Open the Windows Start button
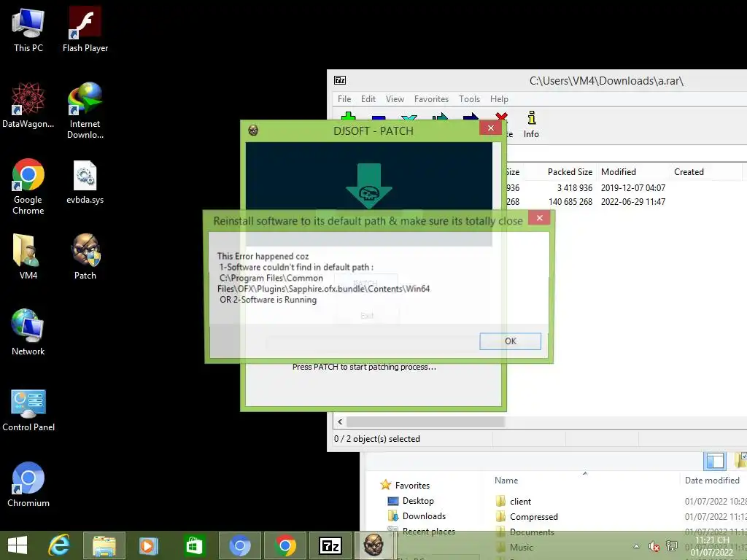This screenshot has height=560, width=747. (x=18, y=545)
